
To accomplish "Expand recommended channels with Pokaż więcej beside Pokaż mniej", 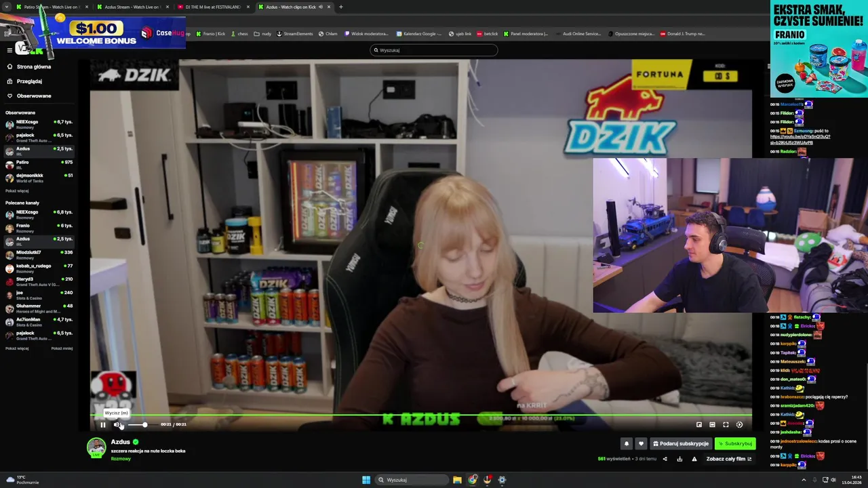I will click(x=17, y=348).
